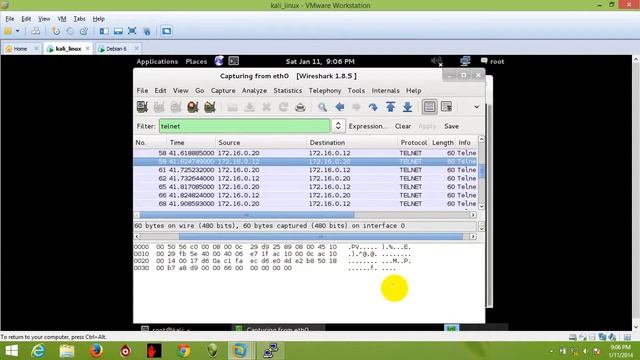Toggle auto-scroll during live capture
This screenshot has width=640, height=360.
click(x=447, y=107)
